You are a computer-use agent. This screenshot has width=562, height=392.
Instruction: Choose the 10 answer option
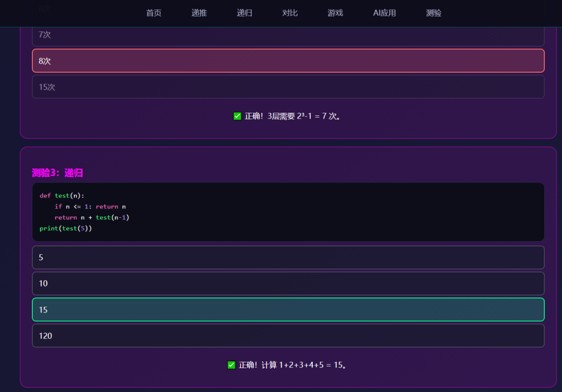point(288,283)
